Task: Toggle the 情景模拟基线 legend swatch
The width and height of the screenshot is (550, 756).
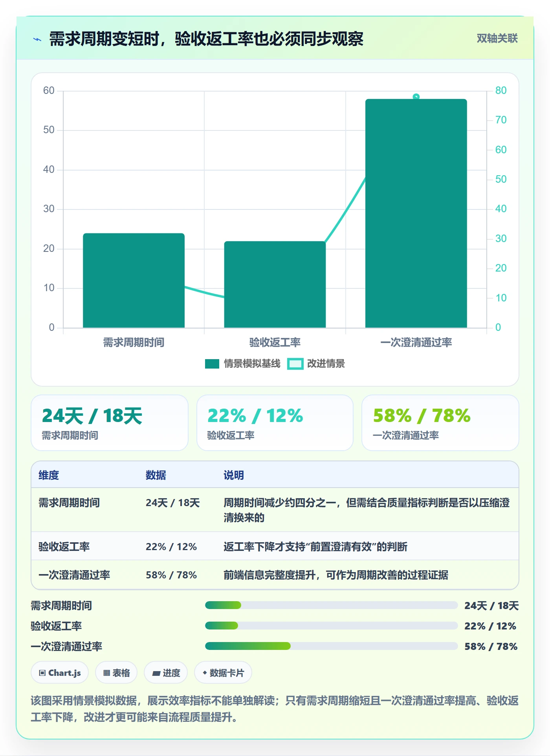Action: (x=212, y=364)
